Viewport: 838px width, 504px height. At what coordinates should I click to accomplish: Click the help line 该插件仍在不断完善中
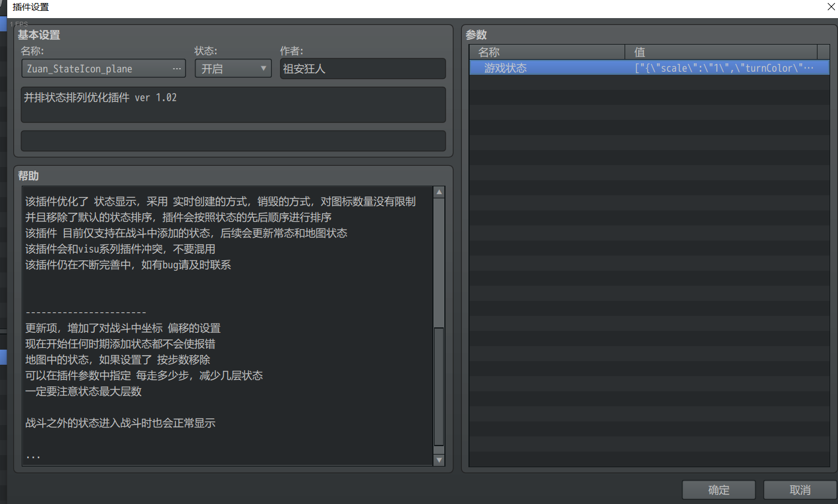coord(128,264)
